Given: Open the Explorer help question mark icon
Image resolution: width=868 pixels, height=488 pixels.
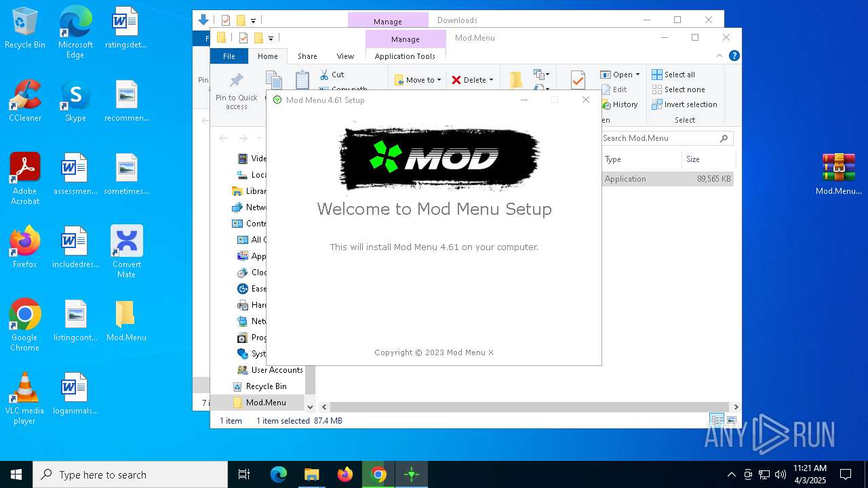Looking at the screenshot, I should (x=734, y=56).
